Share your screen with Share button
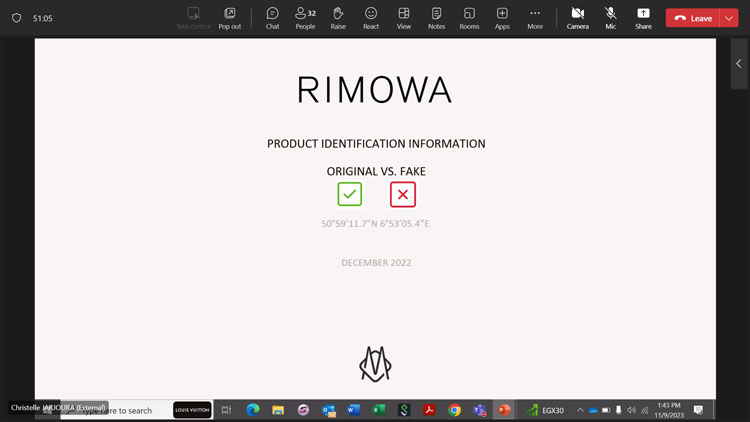The height and width of the screenshot is (422, 750). click(x=643, y=17)
